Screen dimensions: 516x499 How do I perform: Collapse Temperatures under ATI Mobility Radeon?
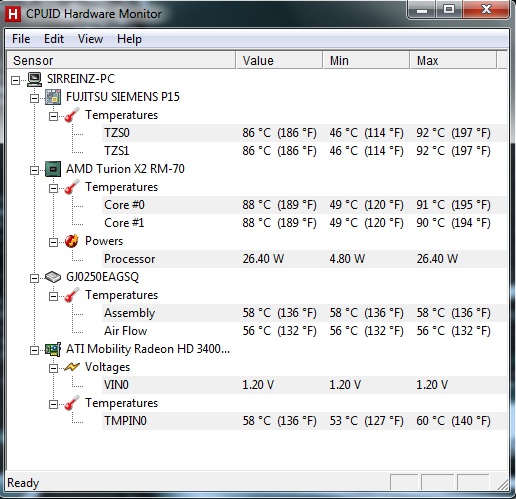pos(53,404)
